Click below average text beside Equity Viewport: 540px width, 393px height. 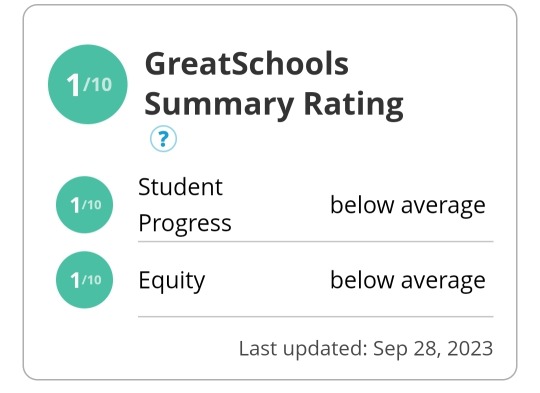(408, 280)
